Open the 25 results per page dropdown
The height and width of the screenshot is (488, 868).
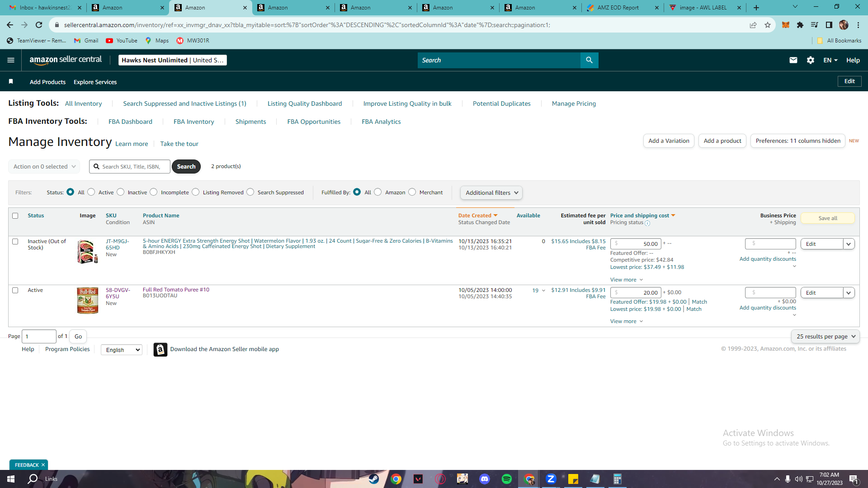(826, 337)
